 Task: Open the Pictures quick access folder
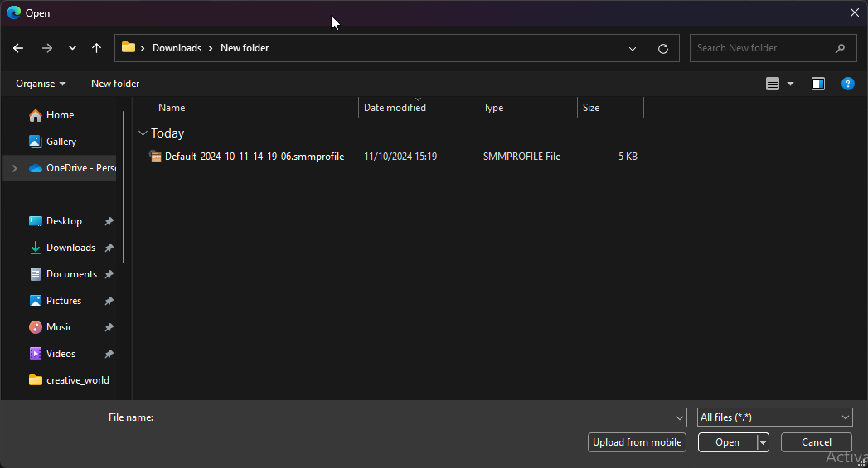coord(64,301)
